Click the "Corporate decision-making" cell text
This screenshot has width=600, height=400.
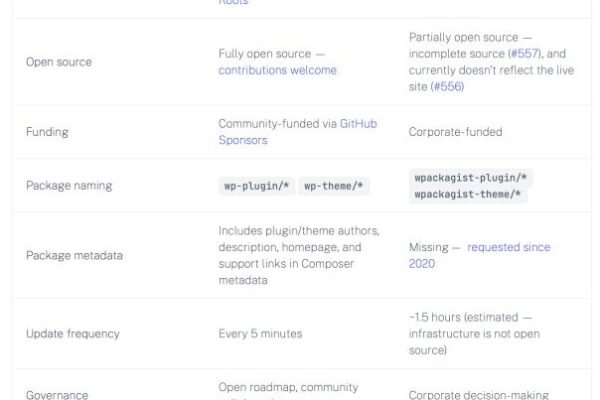tap(478, 395)
